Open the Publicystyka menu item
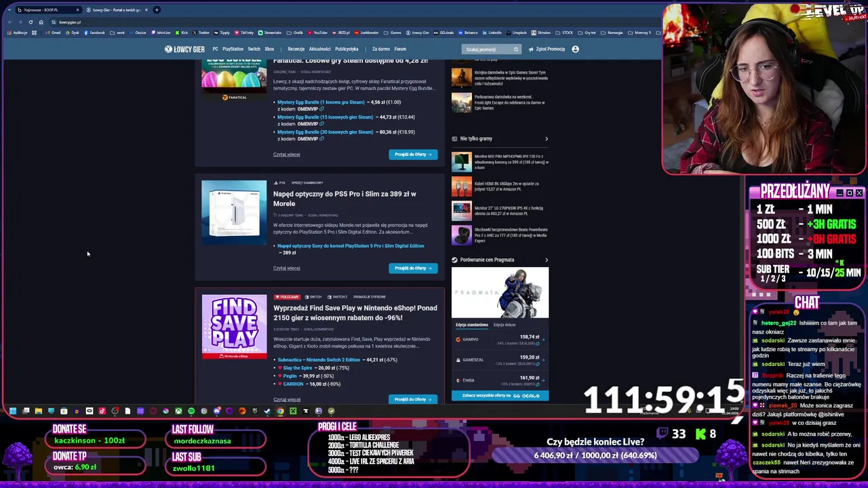868x488 pixels. pyautogui.click(x=347, y=49)
